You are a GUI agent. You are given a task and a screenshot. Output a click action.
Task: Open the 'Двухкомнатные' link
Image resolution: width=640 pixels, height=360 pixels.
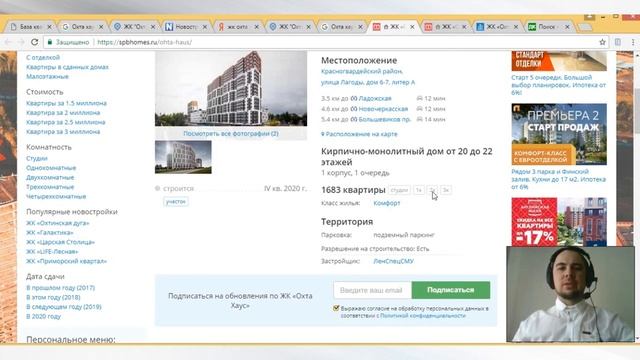50,177
